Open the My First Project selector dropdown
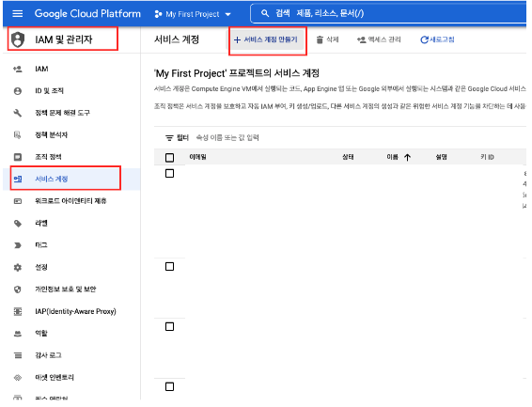532x407 pixels. pos(193,14)
